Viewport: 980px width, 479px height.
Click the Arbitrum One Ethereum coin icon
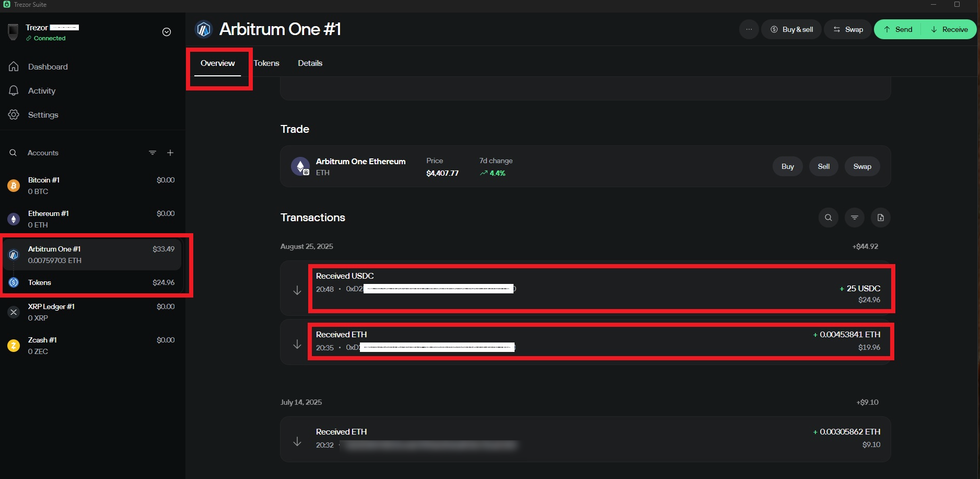pos(300,166)
